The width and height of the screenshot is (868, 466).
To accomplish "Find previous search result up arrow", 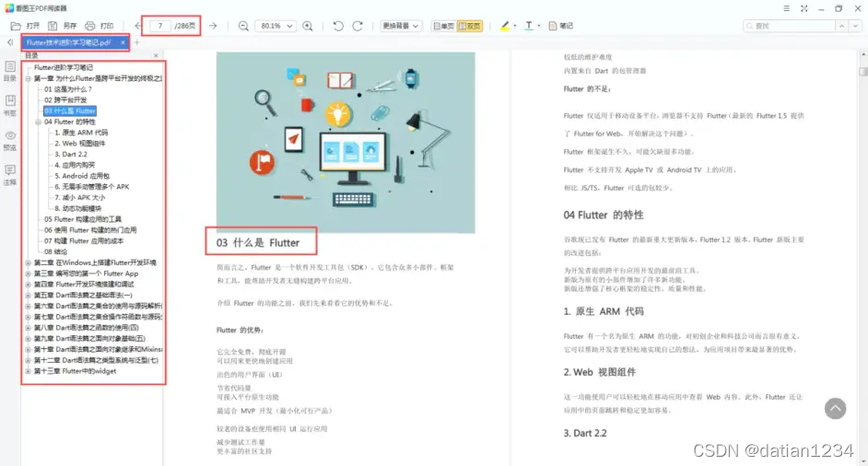I will tap(841, 26).
